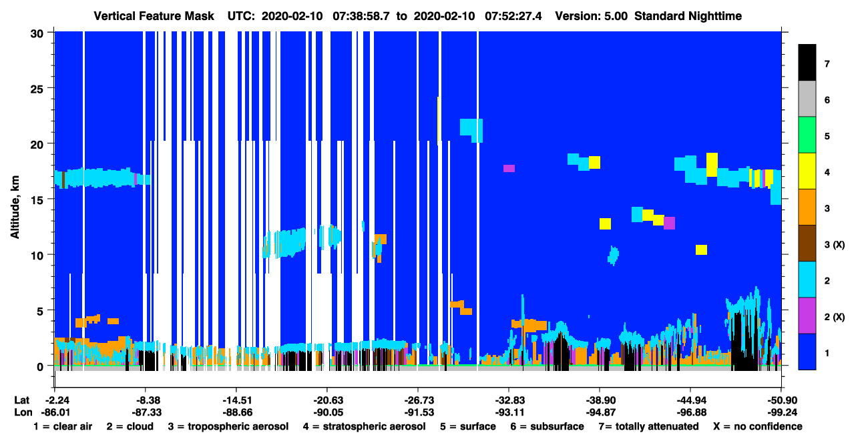Click latitude value "-14.51"
Viewport: 868px width, 445px height.
pyautogui.click(x=236, y=400)
